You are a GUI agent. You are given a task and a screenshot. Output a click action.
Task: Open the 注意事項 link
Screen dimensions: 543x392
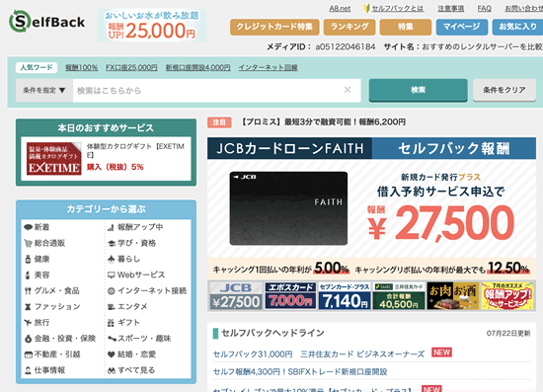pyautogui.click(x=450, y=8)
